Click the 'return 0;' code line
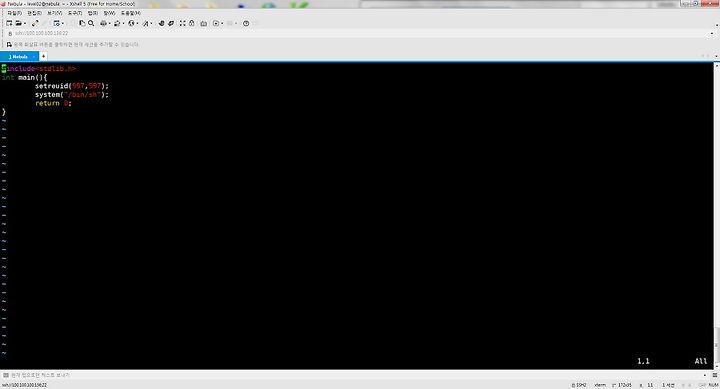The height and width of the screenshot is (389, 720). (53, 103)
